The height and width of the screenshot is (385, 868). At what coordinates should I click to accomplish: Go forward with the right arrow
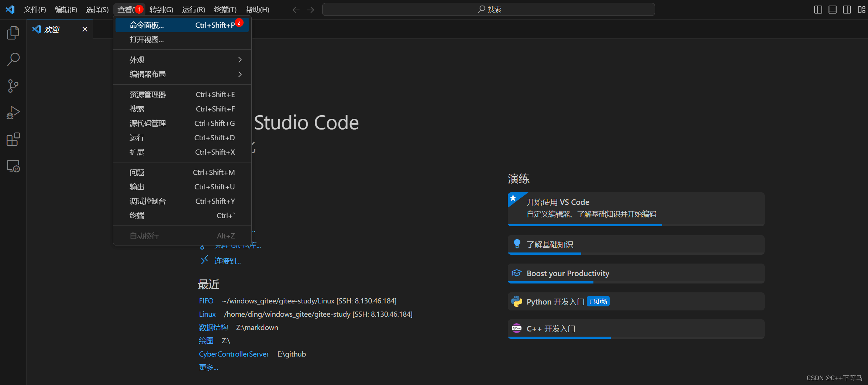(310, 10)
